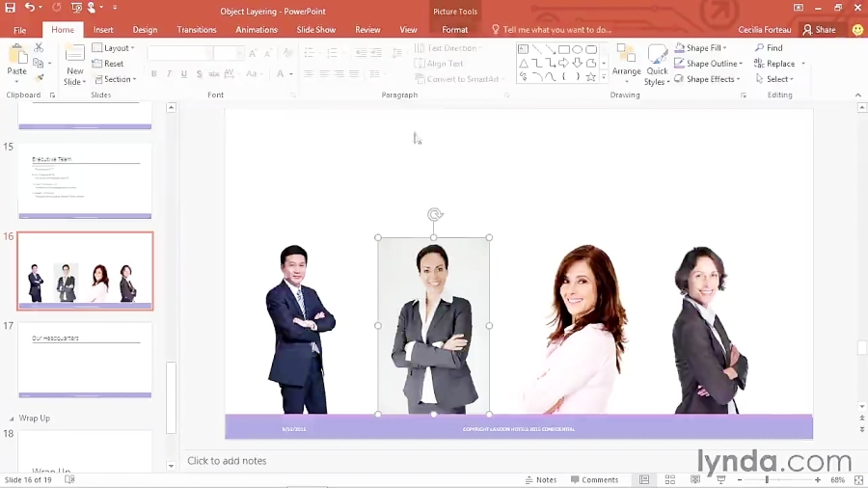Click the Format Painter brush icon
The image size is (868, 488).
coord(39,78)
